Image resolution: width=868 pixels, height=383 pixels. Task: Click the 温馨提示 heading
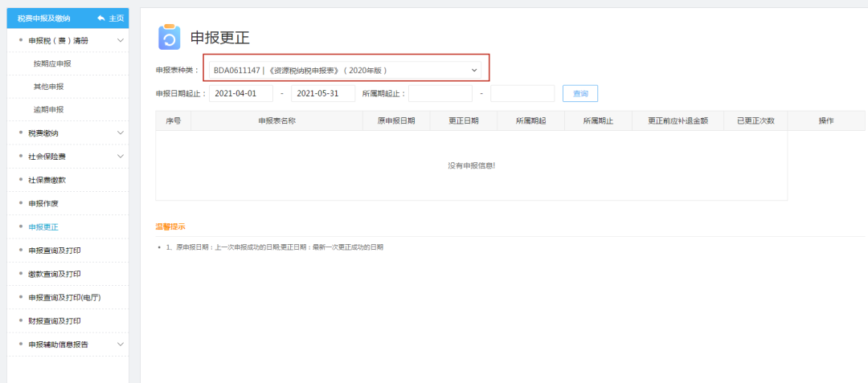coord(170,226)
